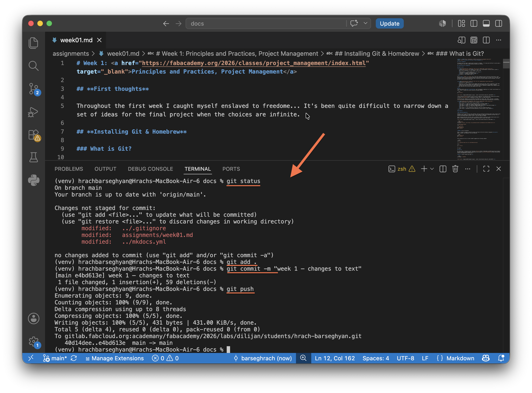The height and width of the screenshot is (393, 532).
Task: Open Source Control with 2 changes
Action: tap(34, 89)
